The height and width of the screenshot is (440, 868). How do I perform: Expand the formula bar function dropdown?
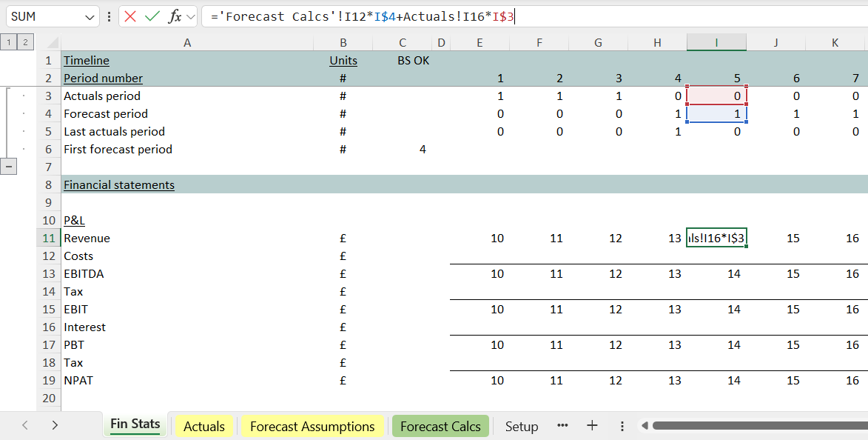click(191, 16)
